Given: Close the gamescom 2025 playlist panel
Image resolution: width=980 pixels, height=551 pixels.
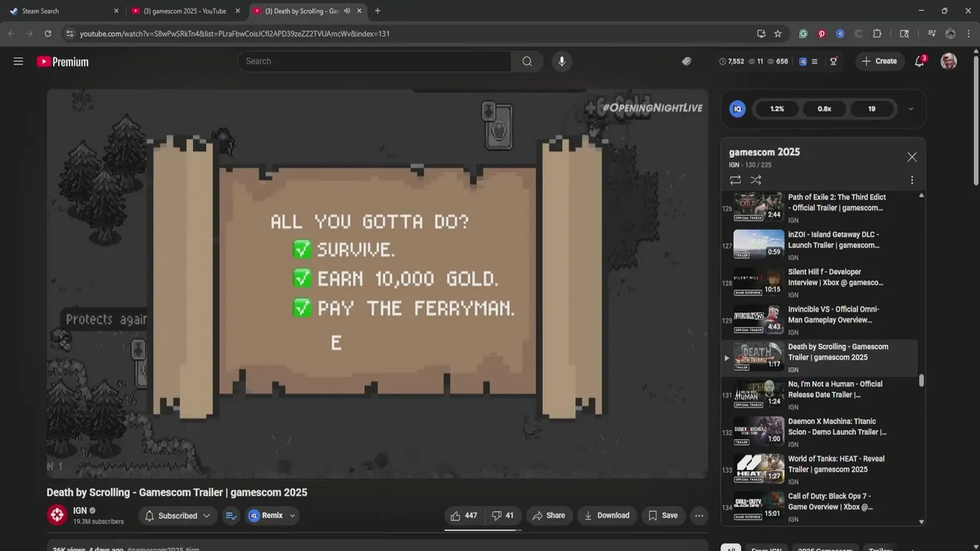Looking at the screenshot, I should [x=912, y=157].
